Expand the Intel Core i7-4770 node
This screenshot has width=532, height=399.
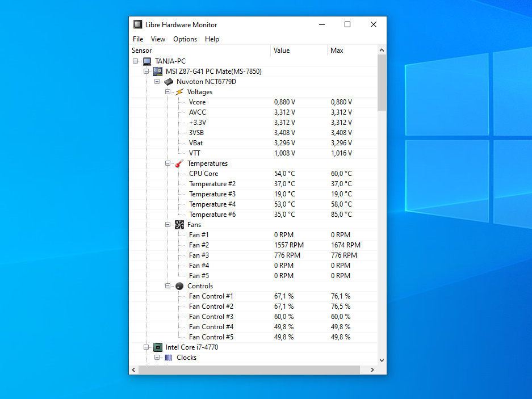pos(146,347)
